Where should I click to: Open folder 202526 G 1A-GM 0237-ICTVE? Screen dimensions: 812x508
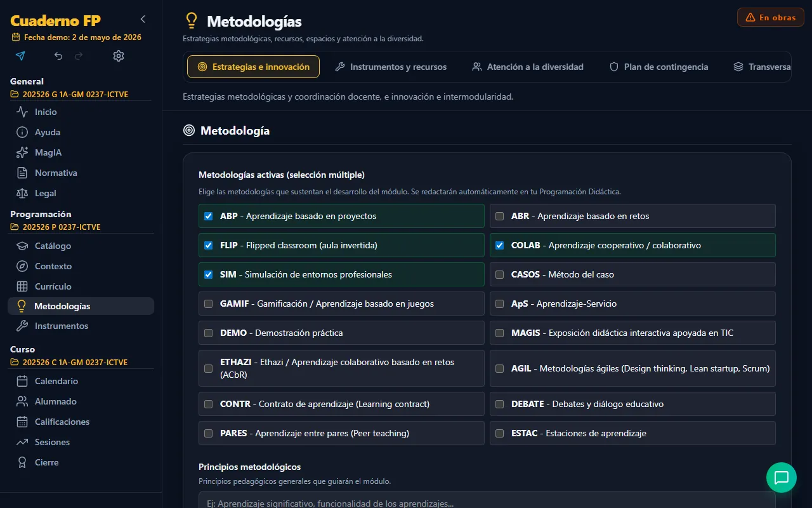click(x=70, y=95)
